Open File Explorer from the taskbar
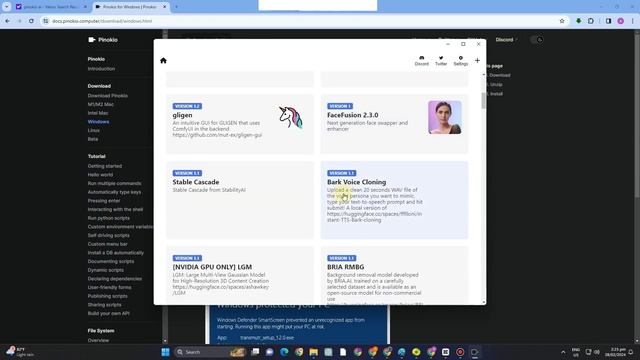 tap(313, 352)
